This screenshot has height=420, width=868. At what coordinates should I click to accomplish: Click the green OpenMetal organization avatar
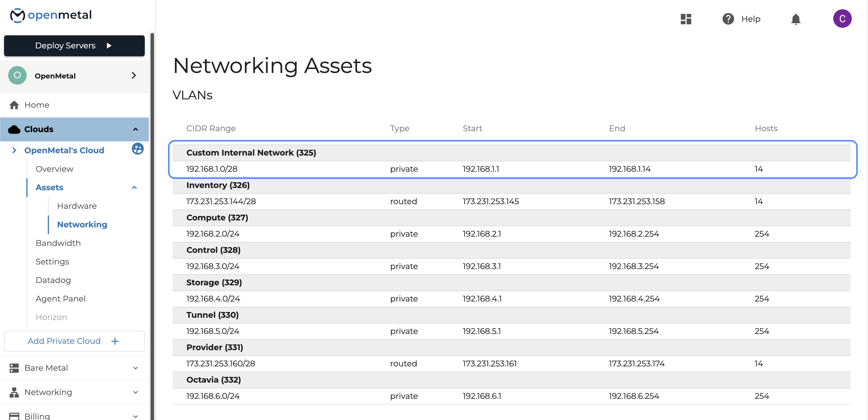tap(17, 76)
